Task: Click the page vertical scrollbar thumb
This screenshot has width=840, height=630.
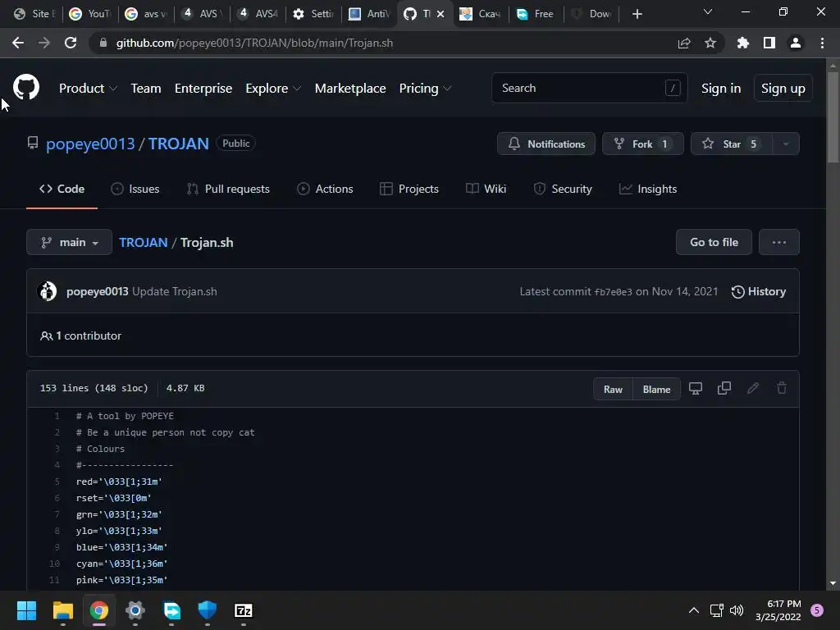Action: [x=833, y=116]
